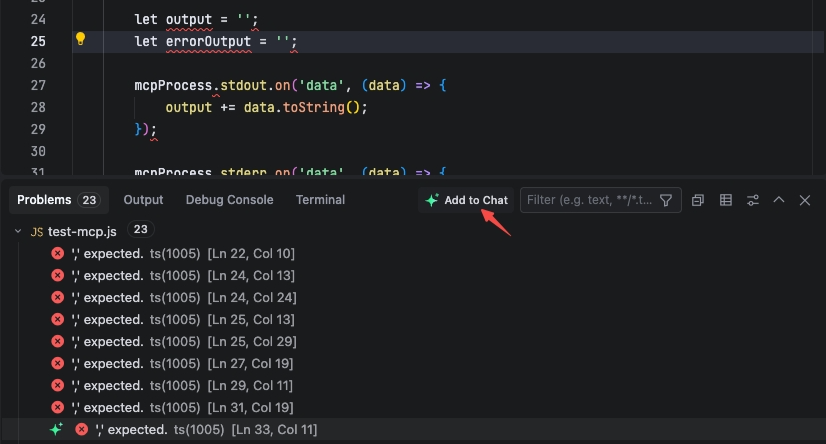826x444 pixels.
Task: Maximize the panel with the up chevron
Action: (x=779, y=200)
